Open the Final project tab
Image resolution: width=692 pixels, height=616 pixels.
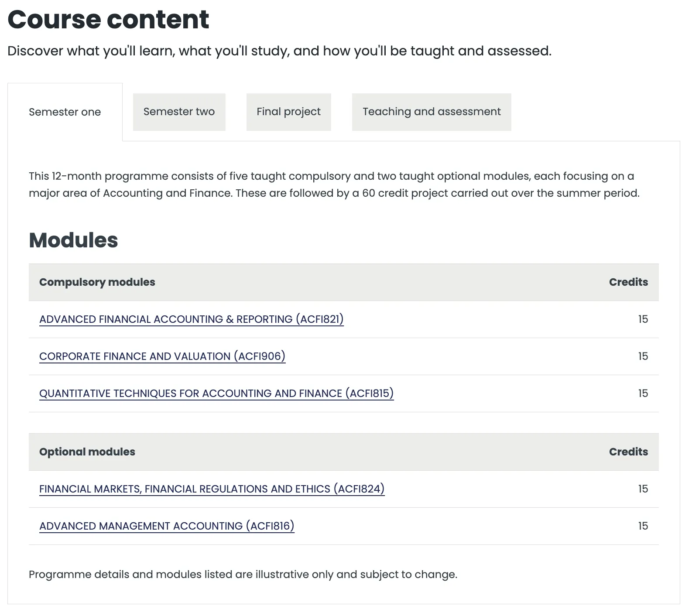pos(288,112)
